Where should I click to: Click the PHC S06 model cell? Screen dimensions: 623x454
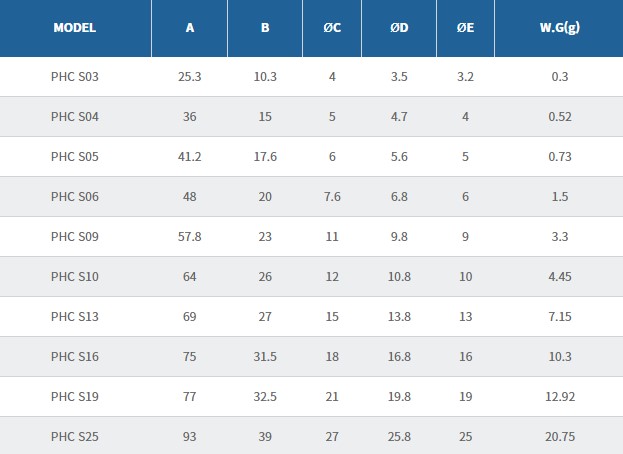point(75,196)
